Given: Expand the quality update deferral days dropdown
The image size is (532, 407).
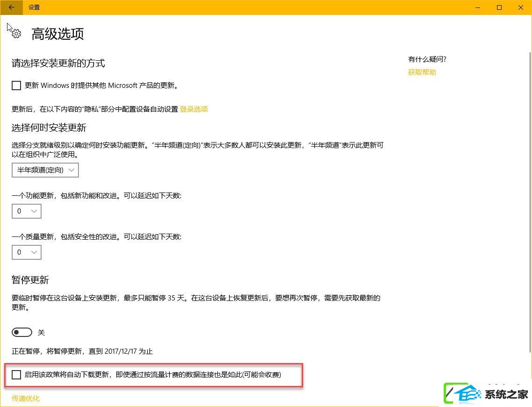Looking at the screenshot, I should (x=27, y=252).
